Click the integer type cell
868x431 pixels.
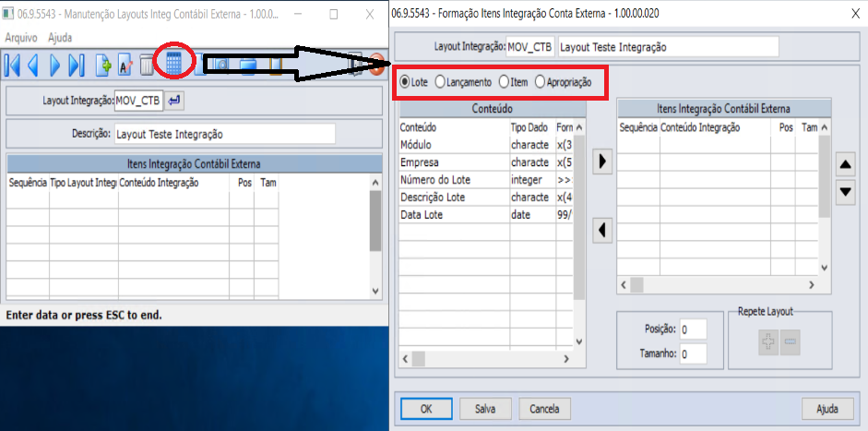532,180
